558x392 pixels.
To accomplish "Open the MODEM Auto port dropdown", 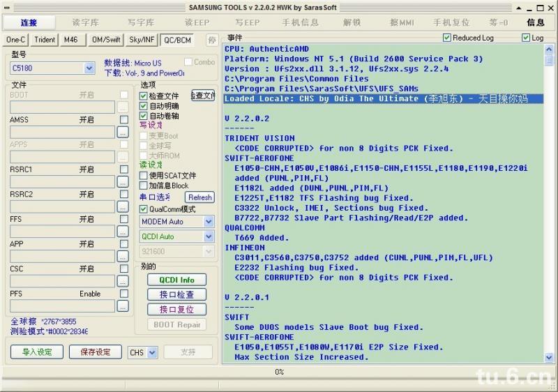I will pyautogui.click(x=208, y=221).
